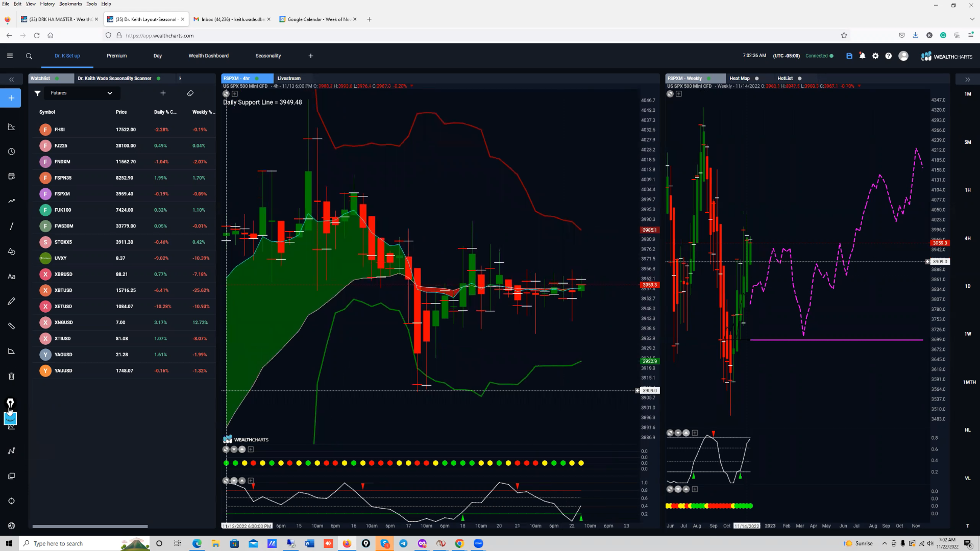Open Wealth Dashboard tab
Screen dimensions: 980x551
[209, 56]
